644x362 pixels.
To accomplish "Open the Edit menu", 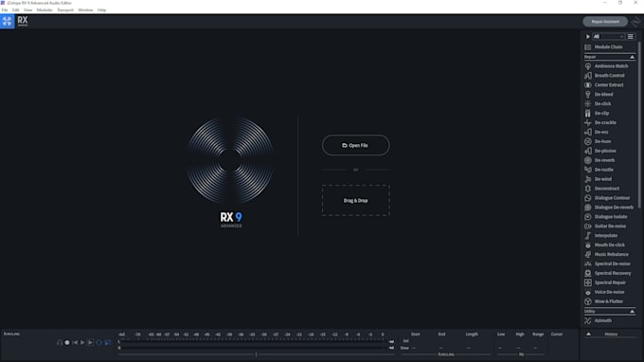I will point(15,9).
